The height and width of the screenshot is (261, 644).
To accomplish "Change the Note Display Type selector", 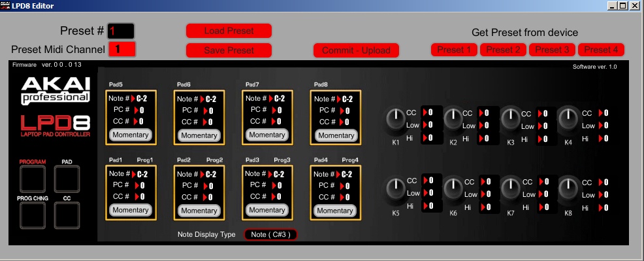I will point(270,235).
